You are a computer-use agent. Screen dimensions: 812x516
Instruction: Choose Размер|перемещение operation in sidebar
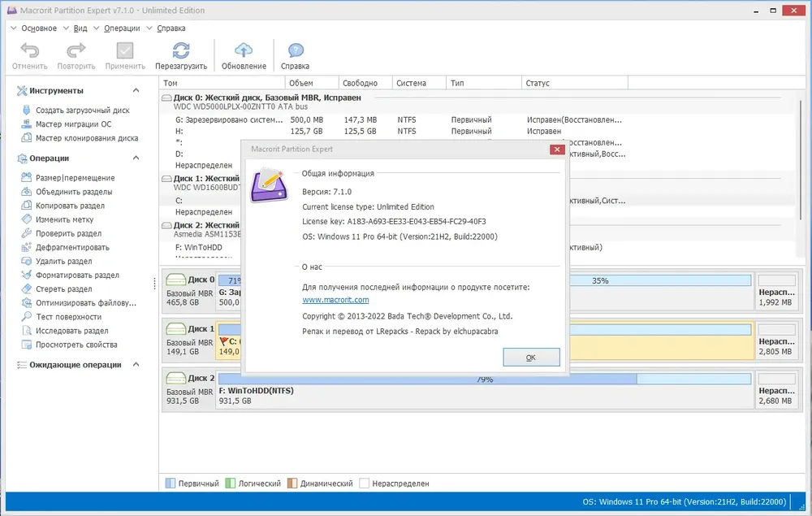[x=75, y=178]
